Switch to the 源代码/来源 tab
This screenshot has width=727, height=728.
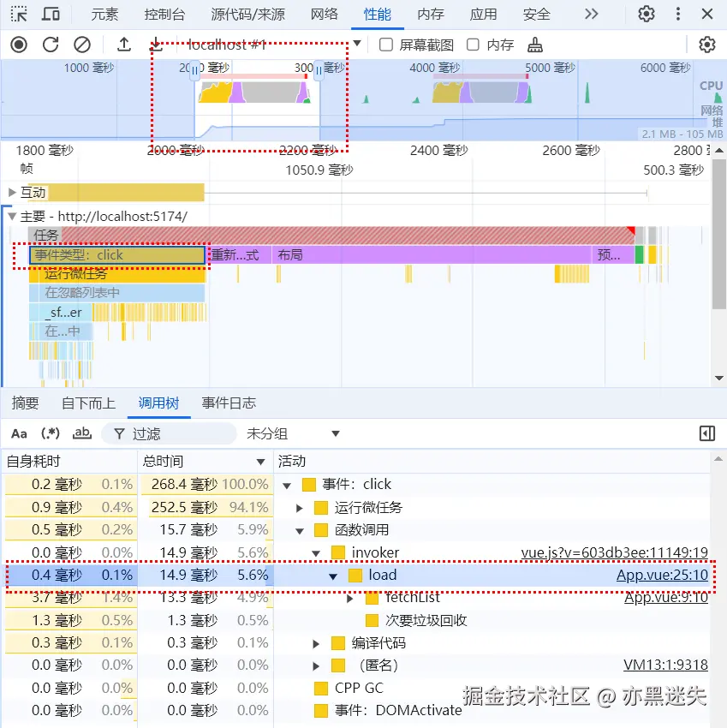coord(247,15)
